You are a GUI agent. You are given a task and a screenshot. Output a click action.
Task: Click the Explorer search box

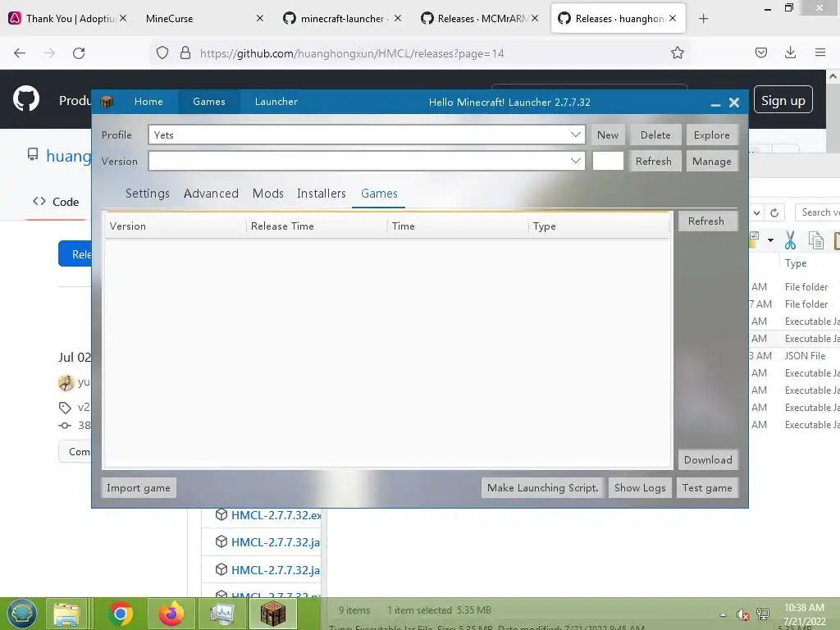818,212
